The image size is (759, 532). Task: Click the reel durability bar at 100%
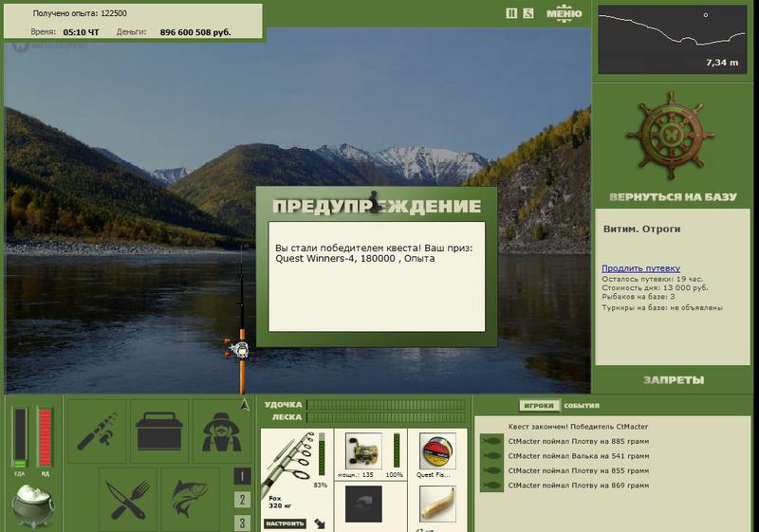[x=397, y=450]
